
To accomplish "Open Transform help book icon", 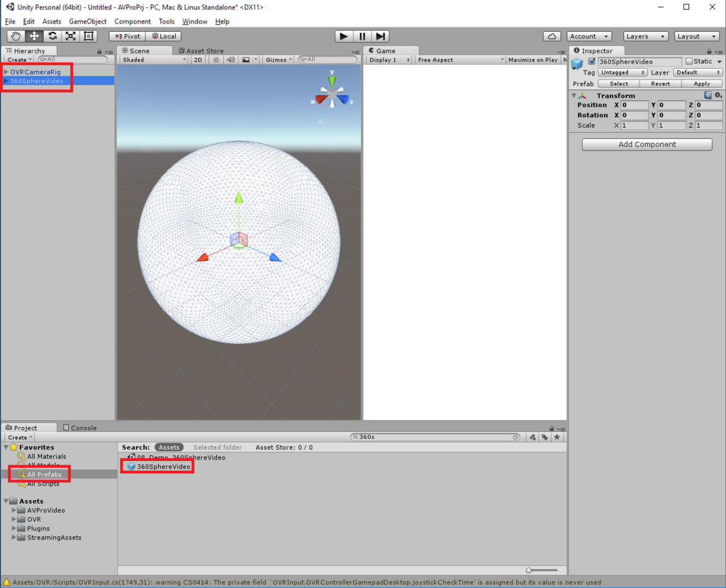I will [x=708, y=95].
